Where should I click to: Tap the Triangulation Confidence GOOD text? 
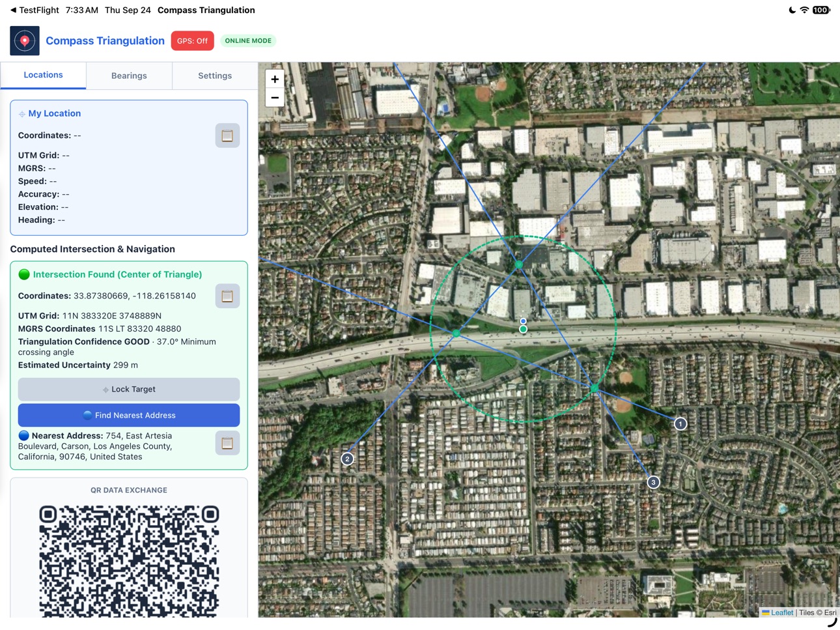[84, 342]
